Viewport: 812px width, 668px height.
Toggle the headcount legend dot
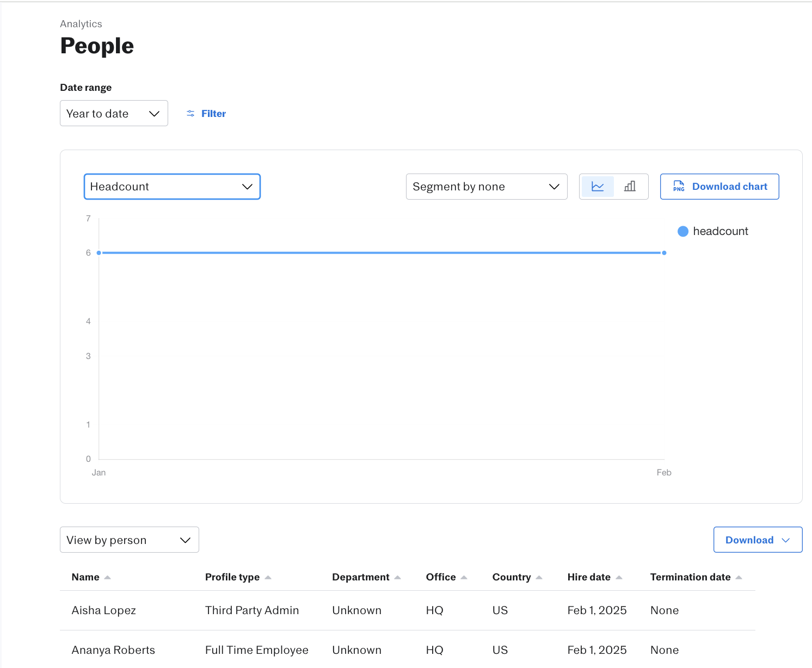[683, 231]
